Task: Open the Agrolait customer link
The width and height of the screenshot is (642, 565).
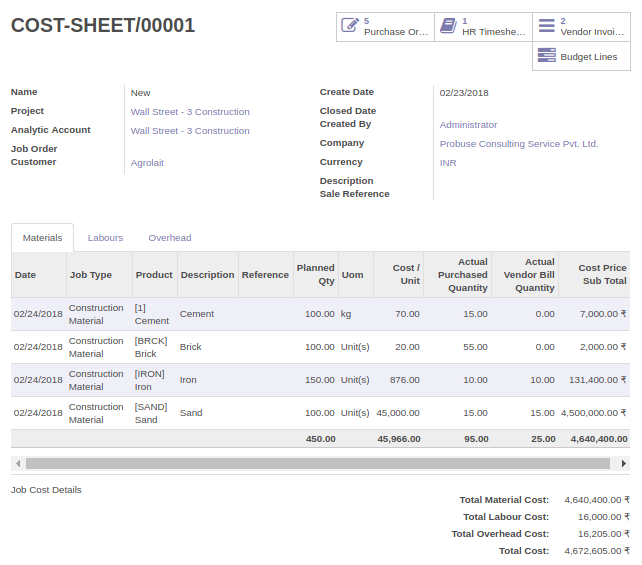Action: (147, 163)
